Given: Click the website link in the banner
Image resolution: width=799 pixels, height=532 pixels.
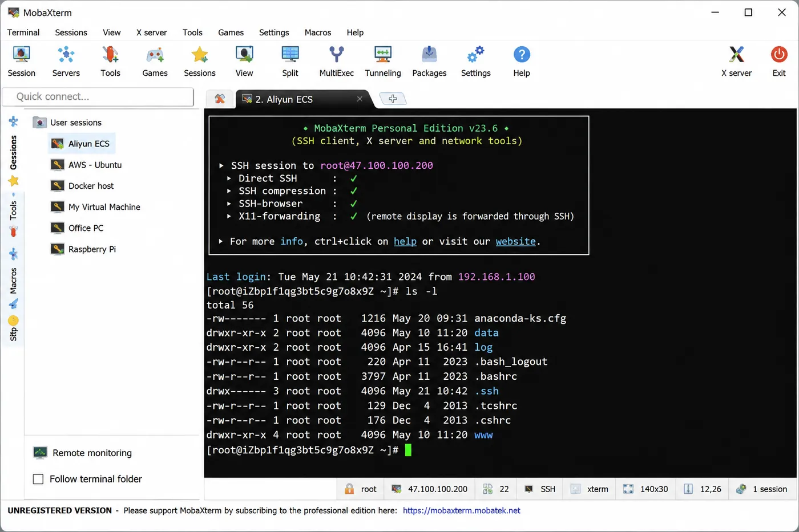Looking at the screenshot, I should (516, 241).
